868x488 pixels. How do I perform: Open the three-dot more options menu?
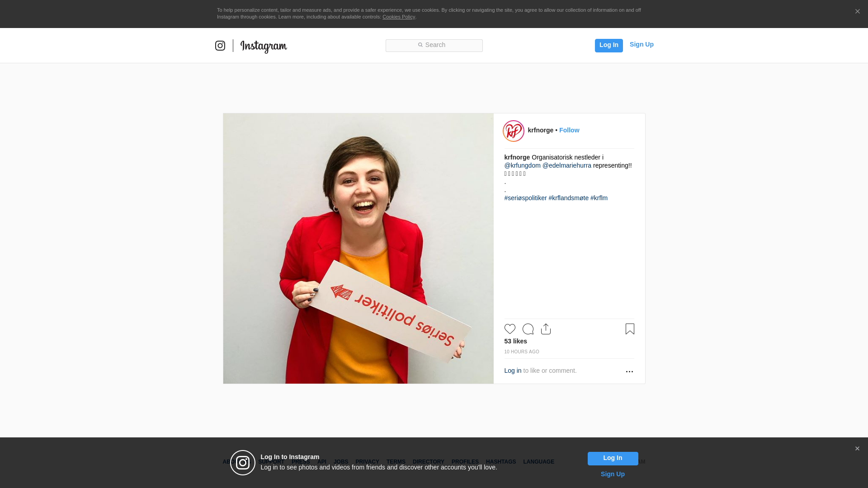pos(629,371)
